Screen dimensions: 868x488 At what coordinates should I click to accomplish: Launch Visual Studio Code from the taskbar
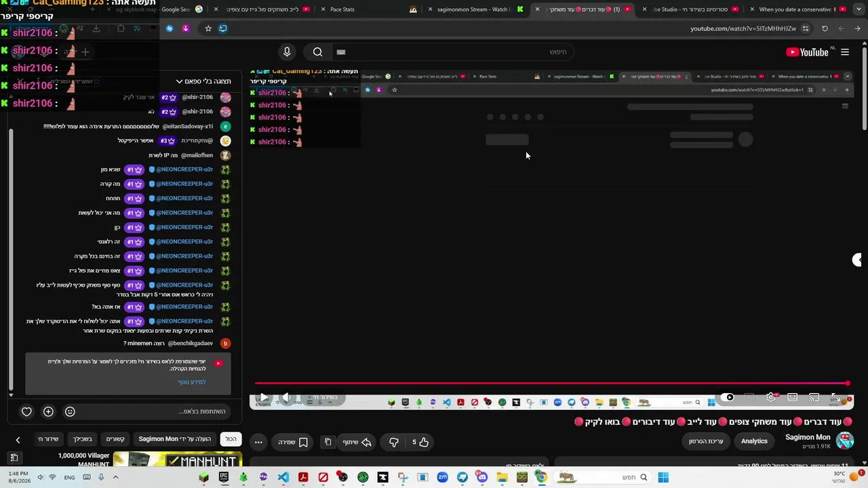tap(283, 477)
